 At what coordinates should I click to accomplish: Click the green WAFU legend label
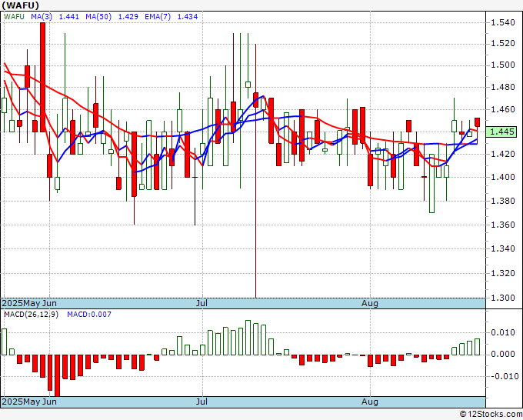tap(14, 17)
